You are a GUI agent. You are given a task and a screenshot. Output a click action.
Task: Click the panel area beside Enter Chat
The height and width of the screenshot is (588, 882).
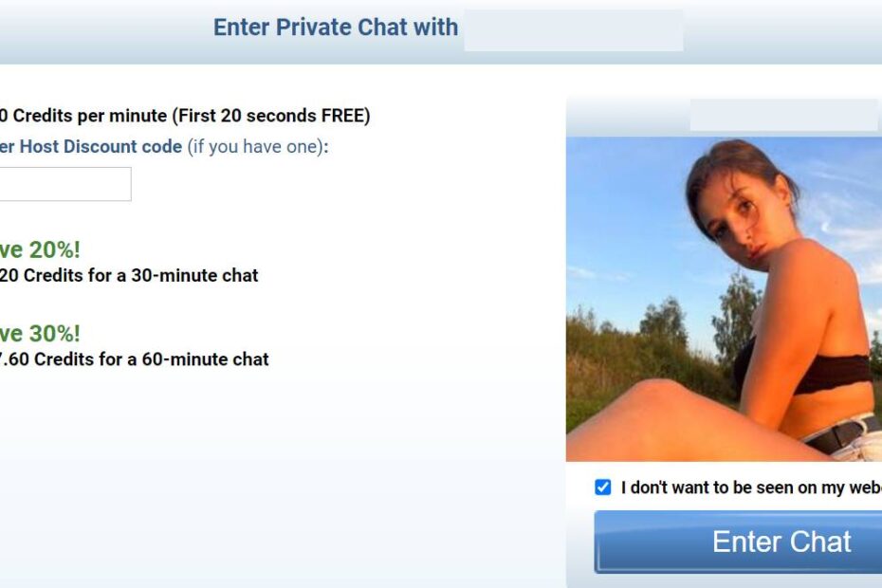pyautogui.click(x=579, y=542)
